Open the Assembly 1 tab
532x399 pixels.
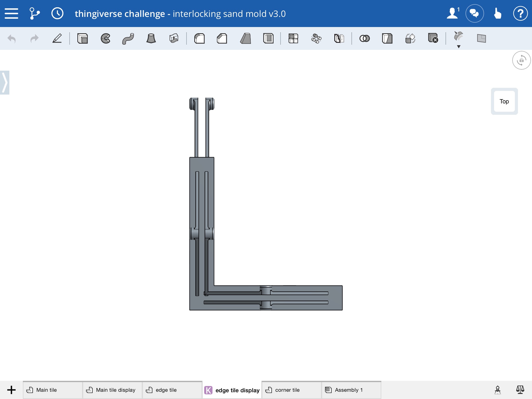click(x=351, y=390)
